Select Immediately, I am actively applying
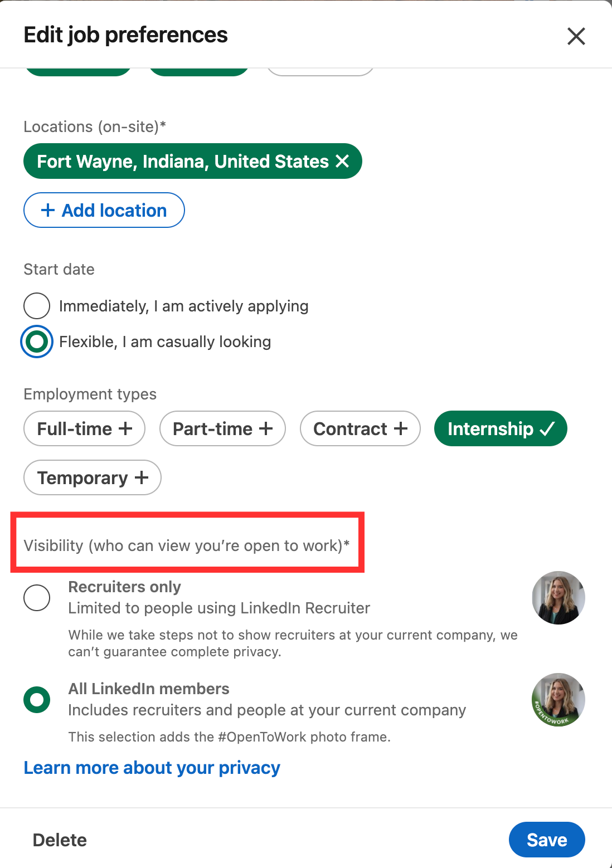Screen dimensions: 612x868 click(37, 306)
